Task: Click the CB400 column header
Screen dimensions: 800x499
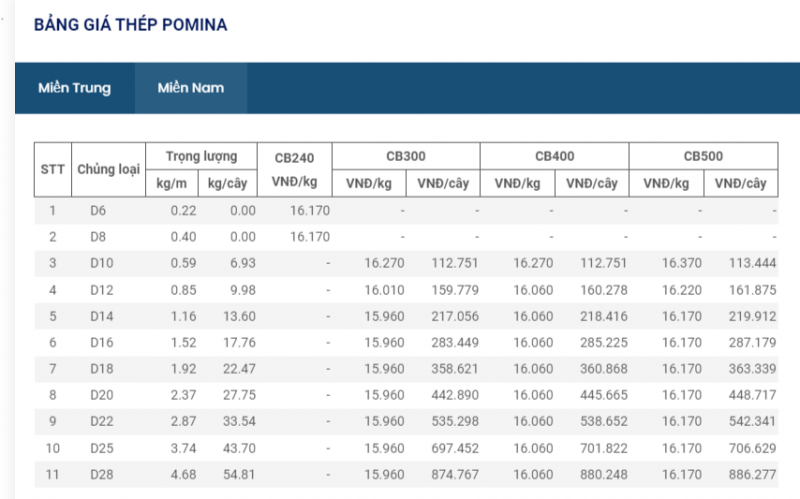Action: click(x=554, y=156)
